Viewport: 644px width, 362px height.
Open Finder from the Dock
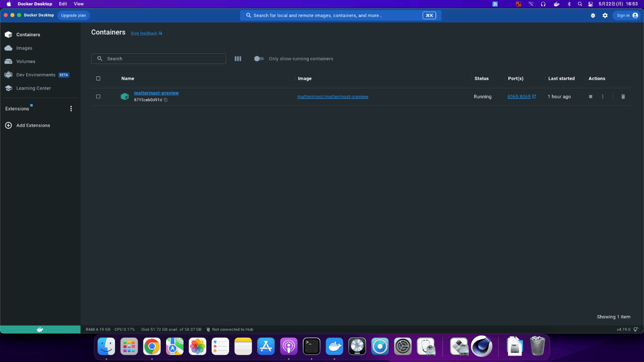click(106, 346)
